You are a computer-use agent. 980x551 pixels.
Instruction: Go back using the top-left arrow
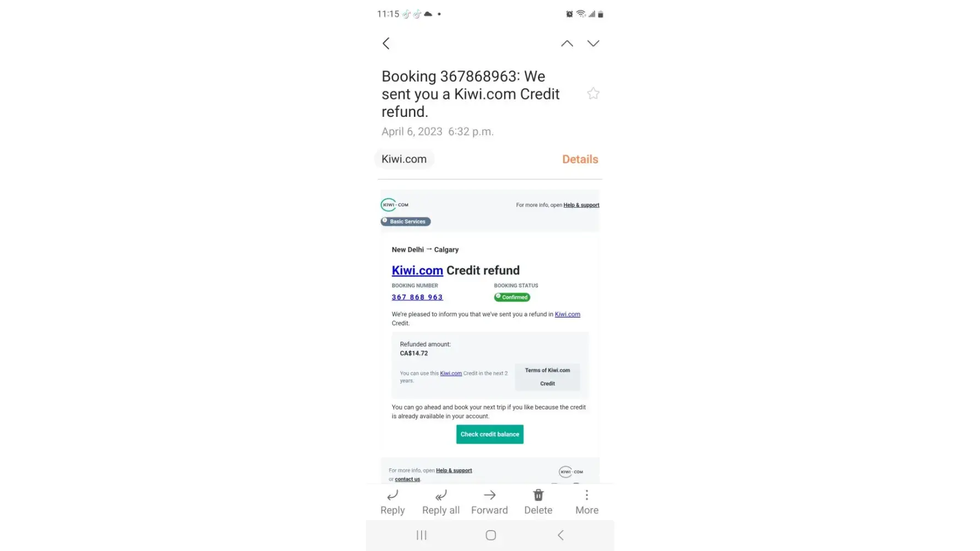tap(386, 44)
